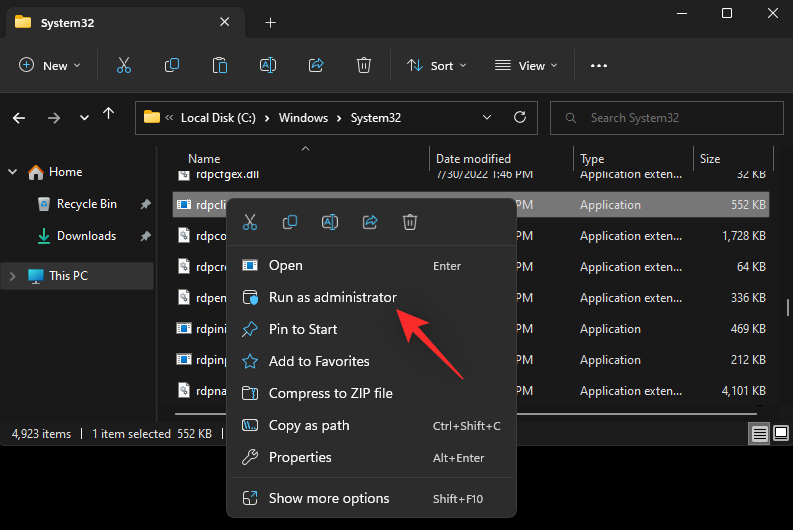Open the Sort dropdown

(437, 65)
